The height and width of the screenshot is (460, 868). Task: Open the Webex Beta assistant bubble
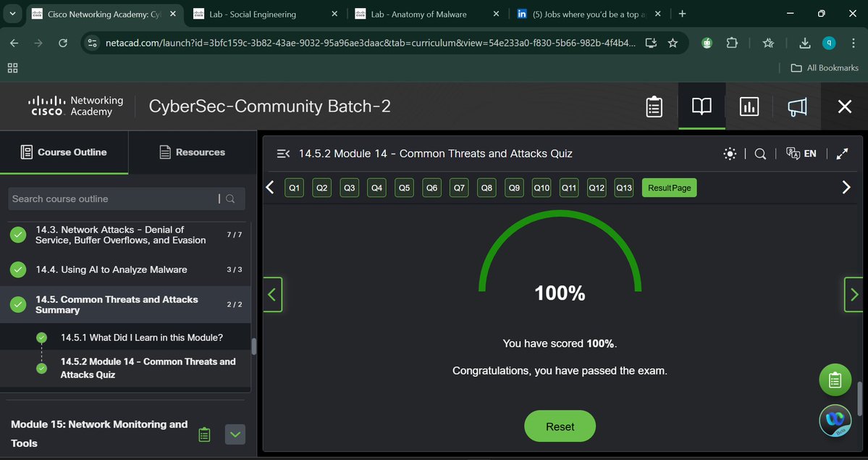click(x=835, y=420)
